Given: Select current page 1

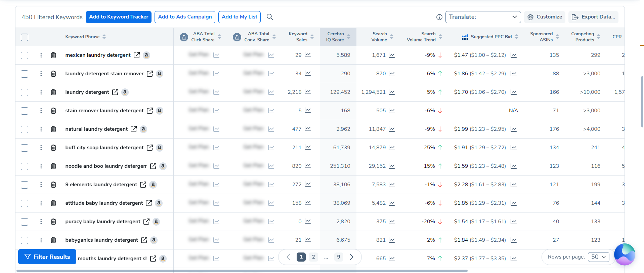Looking at the screenshot, I should [x=301, y=257].
